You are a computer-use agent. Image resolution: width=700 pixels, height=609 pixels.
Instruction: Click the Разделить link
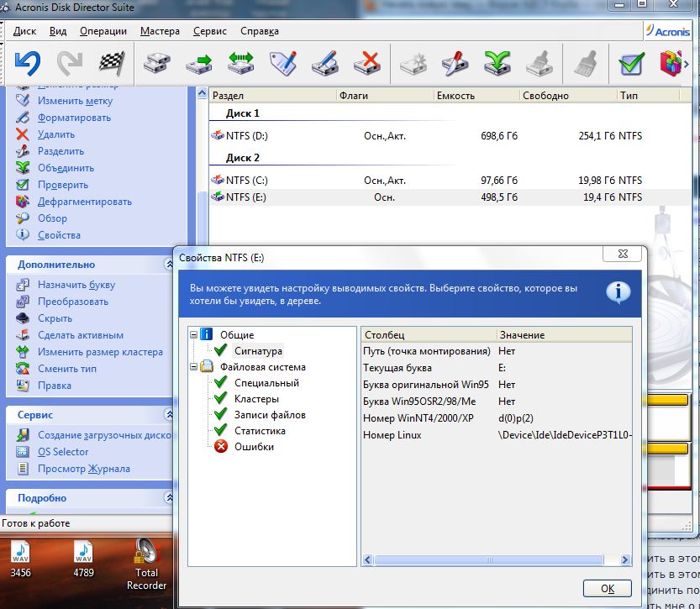pos(61,151)
